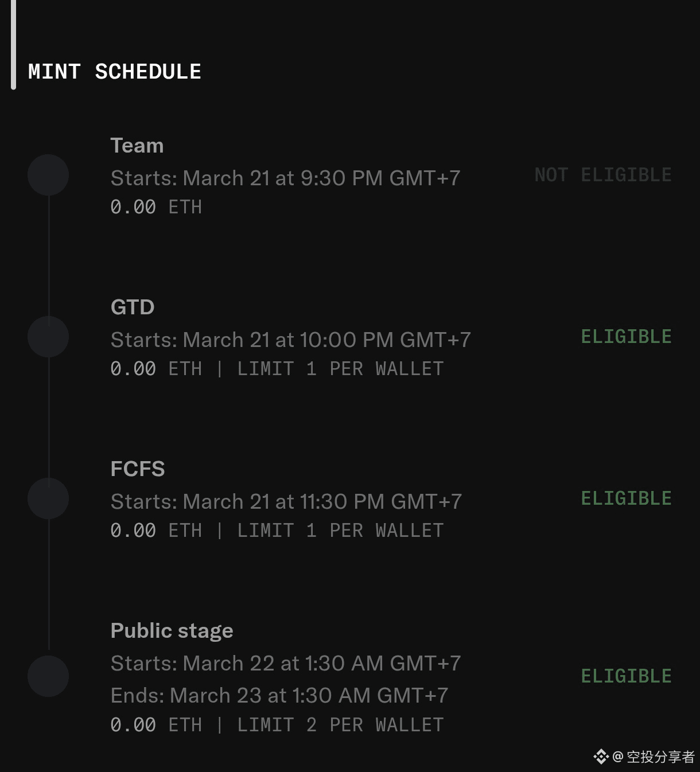Click the FCFS start time at 11:30 PM
The image size is (700, 772).
coord(286,502)
